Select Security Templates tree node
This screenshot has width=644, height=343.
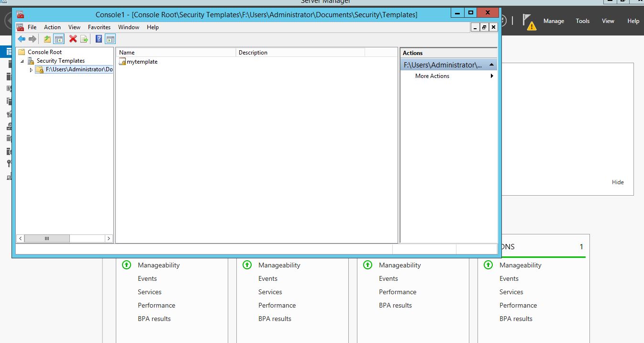pos(61,61)
